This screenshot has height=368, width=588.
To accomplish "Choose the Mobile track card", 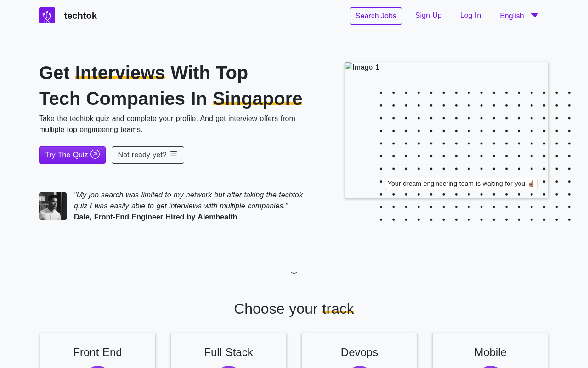I will tap(490, 351).
